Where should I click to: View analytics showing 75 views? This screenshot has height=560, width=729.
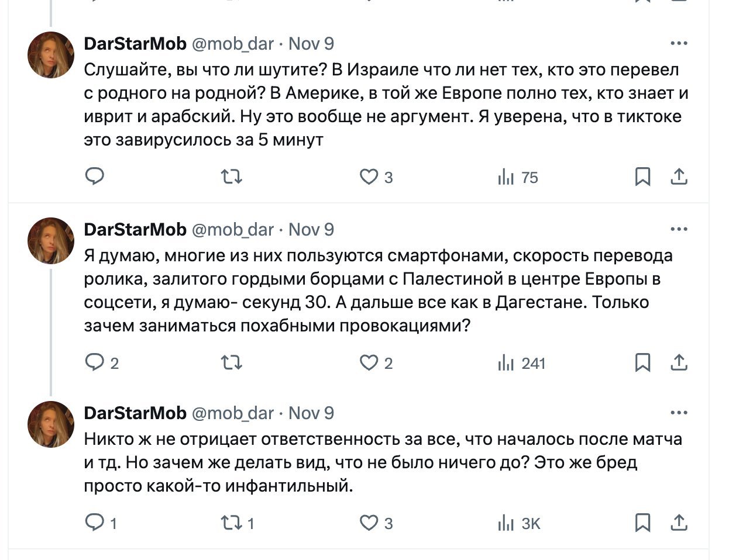[518, 177]
